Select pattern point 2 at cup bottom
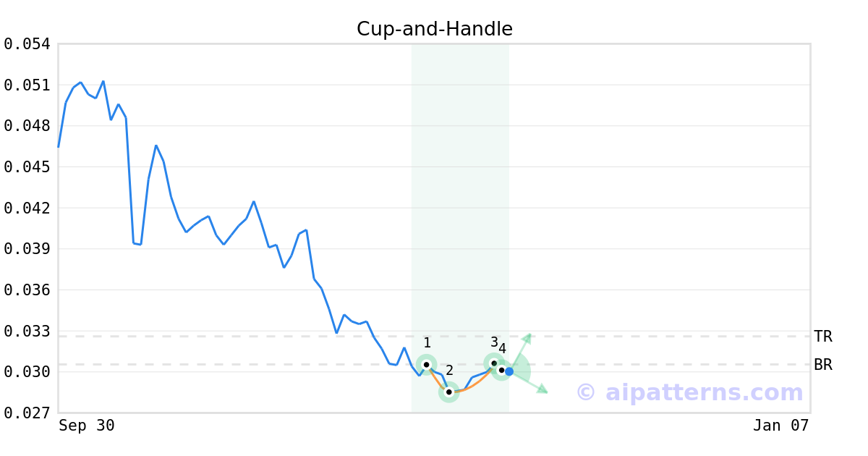The image size is (868, 456). click(449, 392)
